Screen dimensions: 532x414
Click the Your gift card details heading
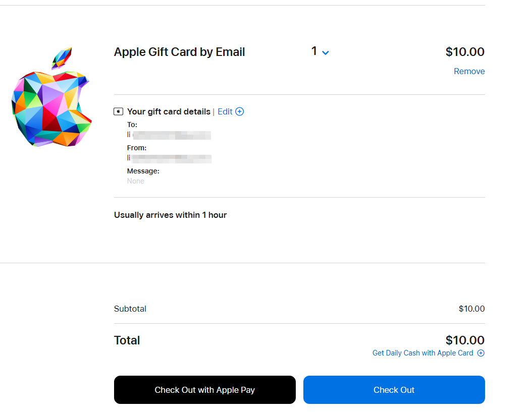coord(169,111)
